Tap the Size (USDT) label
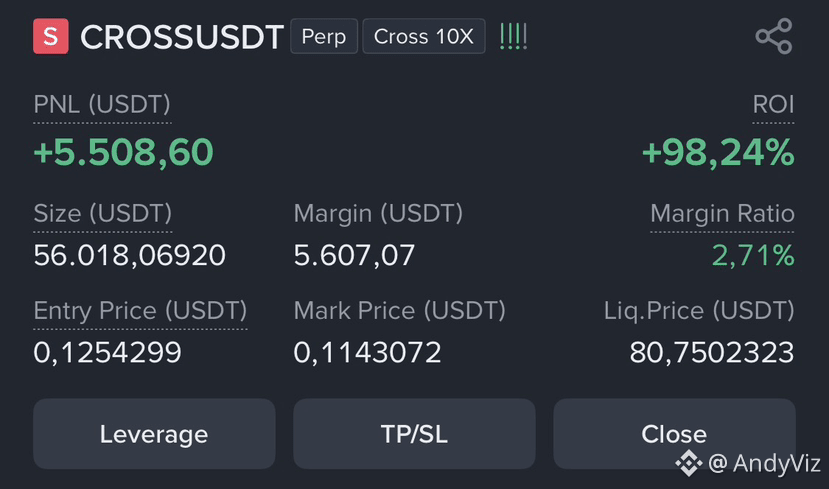This screenshot has width=829, height=489. pyautogui.click(x=103, y=214)
